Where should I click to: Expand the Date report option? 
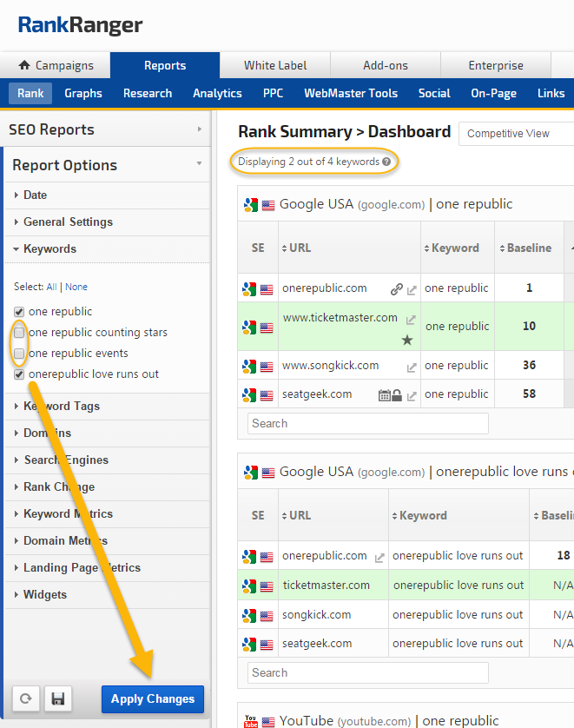36,195
